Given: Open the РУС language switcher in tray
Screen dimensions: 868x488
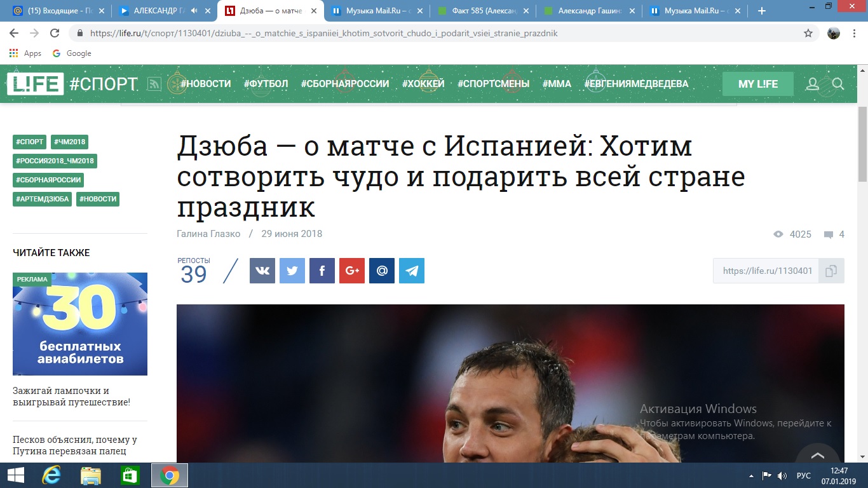Looking at the screenshot, I should [803, 475].
